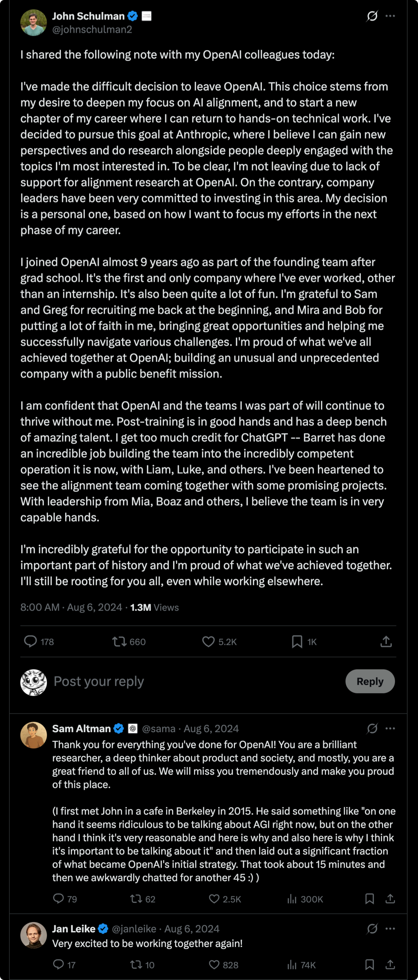
Task: Bookmark Sam Altman's reply
Action: 369,899
